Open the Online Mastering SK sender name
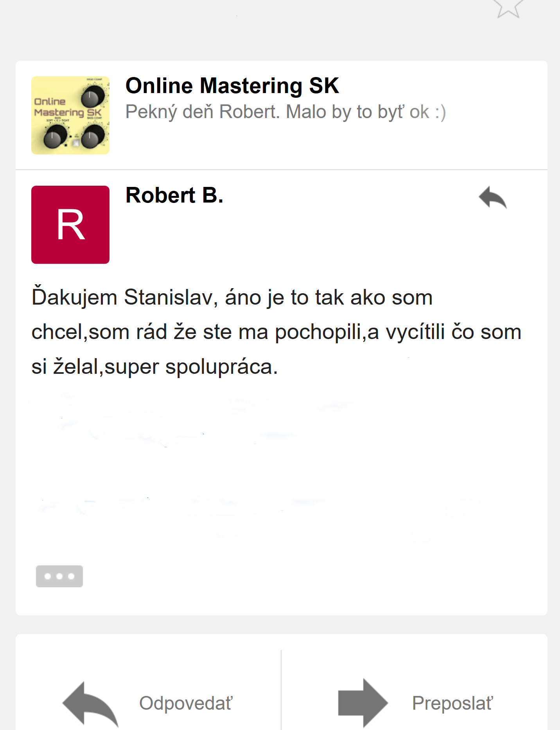Image resolution: width=560 pixels, height=730 pixels. [232, 86]
